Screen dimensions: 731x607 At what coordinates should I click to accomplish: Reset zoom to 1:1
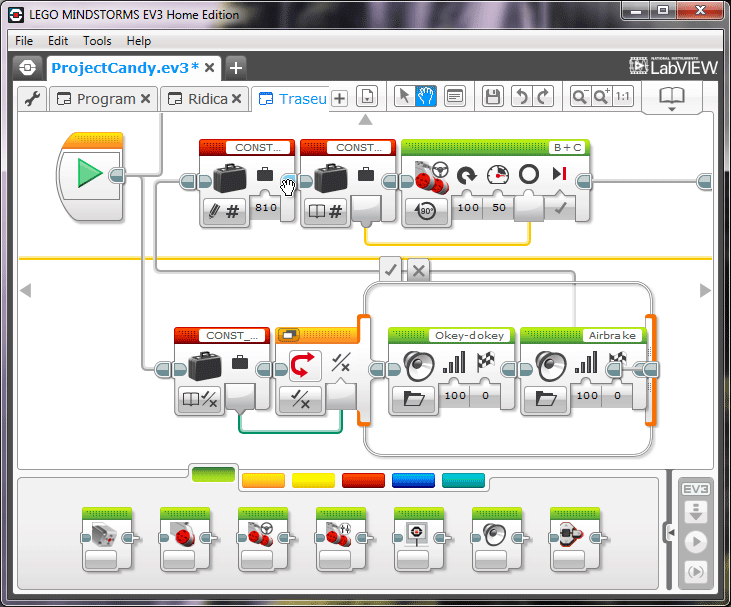point(623,97)
